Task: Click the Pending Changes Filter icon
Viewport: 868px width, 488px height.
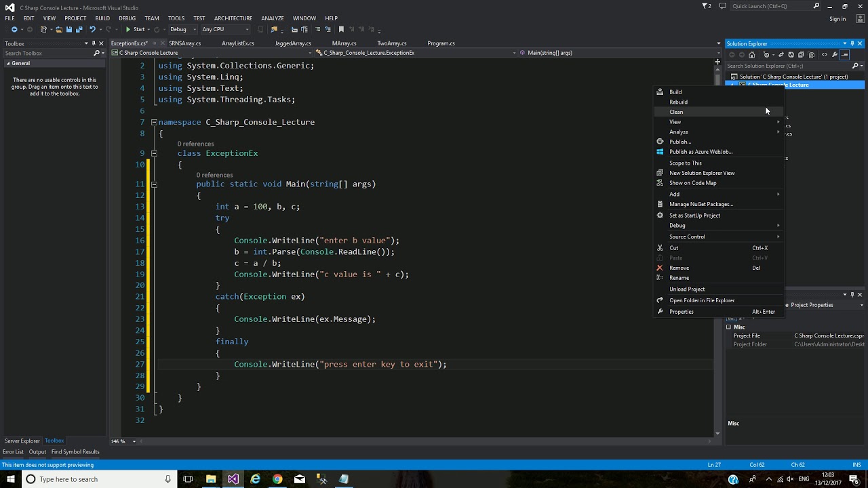Action: pos(767,55)
